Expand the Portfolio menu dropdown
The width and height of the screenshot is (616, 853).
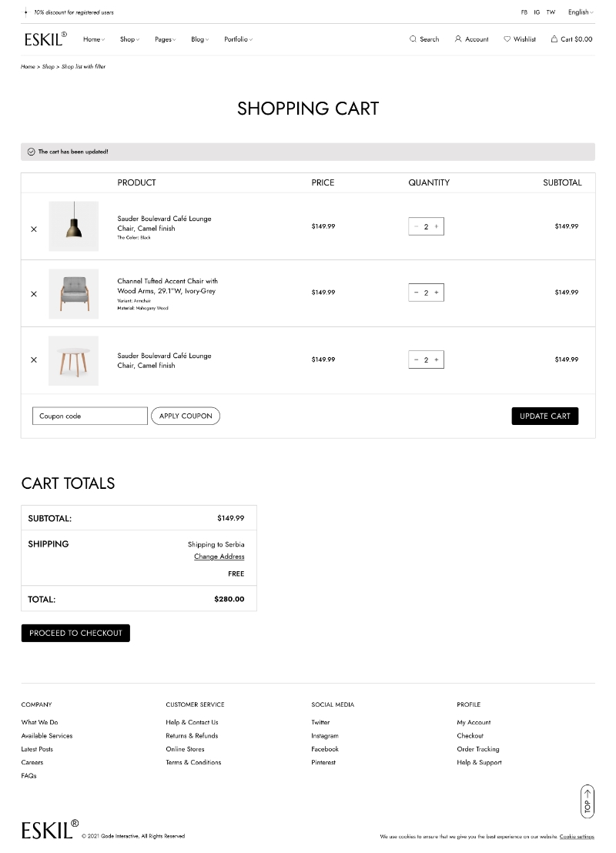pos(238,39)
